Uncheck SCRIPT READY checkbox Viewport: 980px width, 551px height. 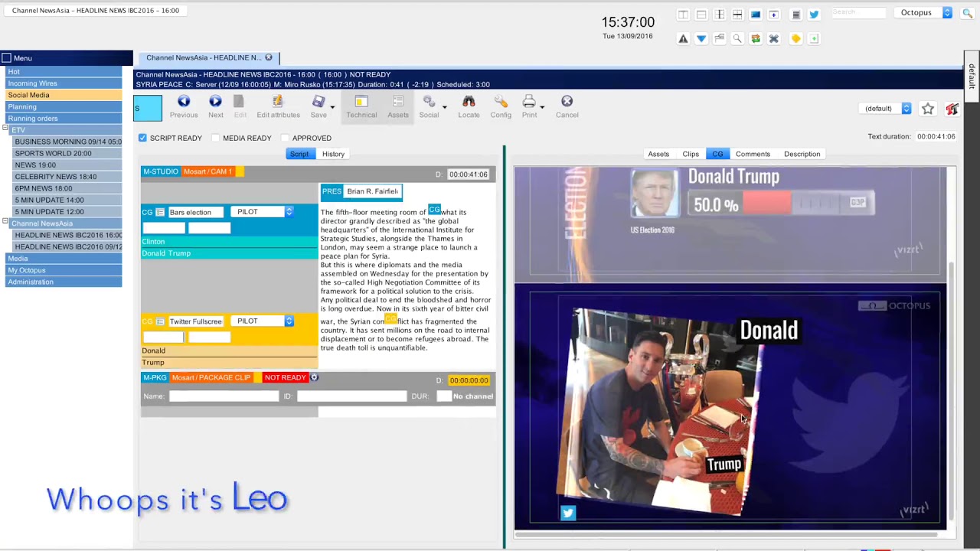(142, 138)
